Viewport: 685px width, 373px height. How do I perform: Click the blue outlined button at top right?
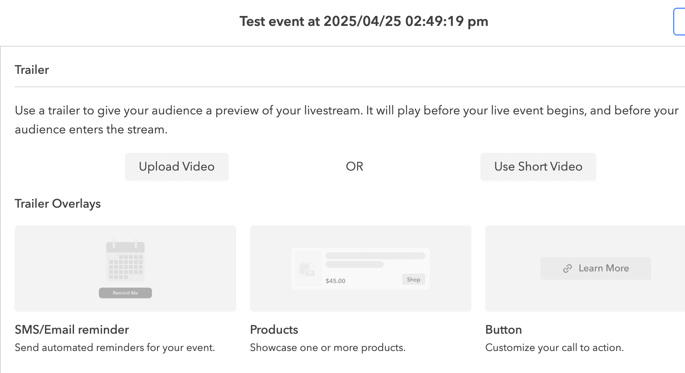coord(679,22)
